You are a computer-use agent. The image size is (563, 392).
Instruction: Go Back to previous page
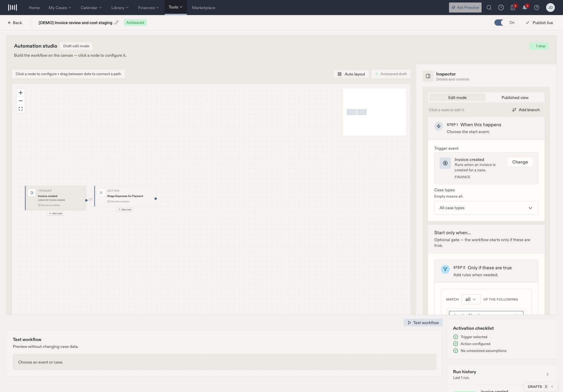pyautogui.click(x=15, y=23)
